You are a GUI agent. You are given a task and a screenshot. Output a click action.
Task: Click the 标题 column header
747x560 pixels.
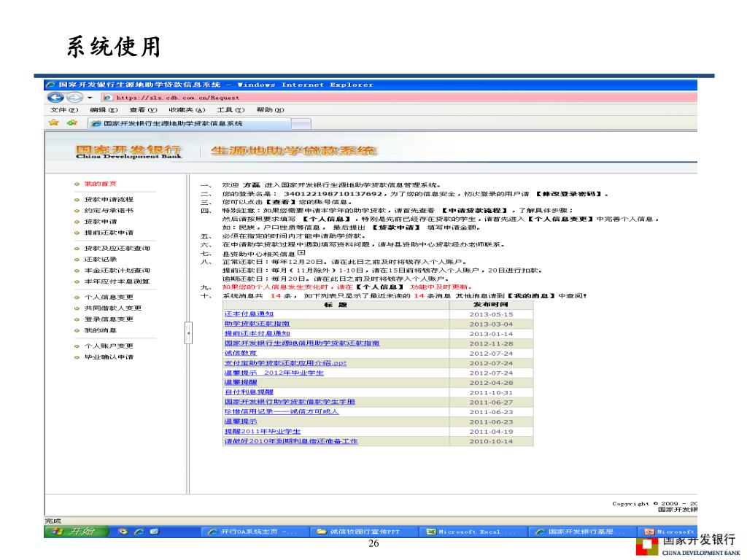pos(336,305)
